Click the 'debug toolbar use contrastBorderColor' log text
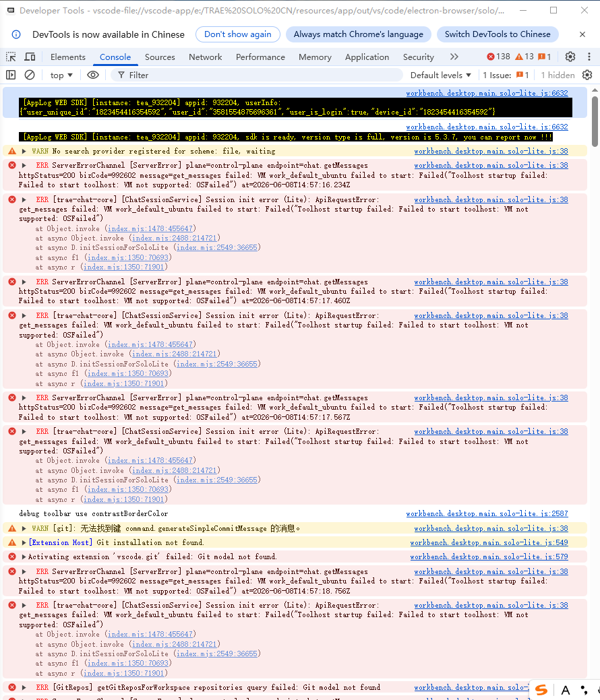The image size is (600, 700). click(94, 514)
